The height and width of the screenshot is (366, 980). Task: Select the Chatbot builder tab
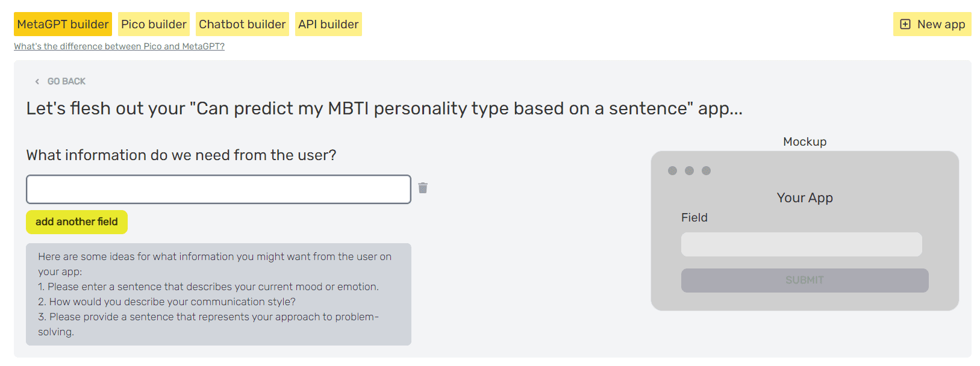(242, 24)
